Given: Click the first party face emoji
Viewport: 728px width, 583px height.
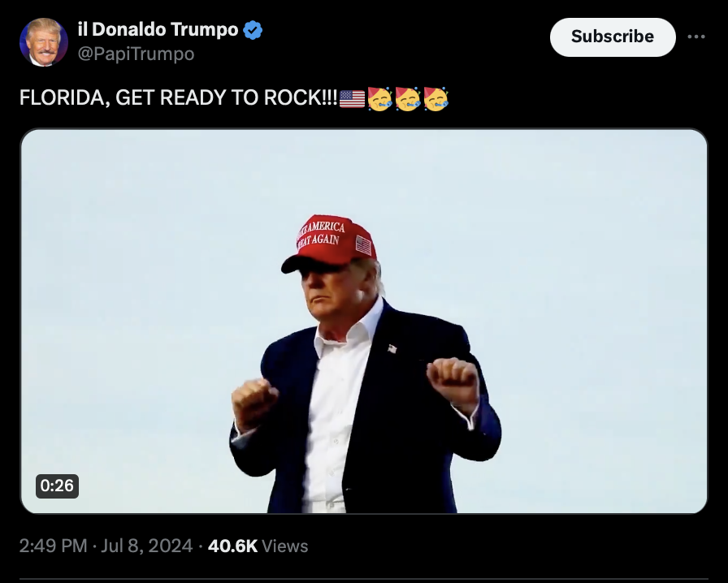Looking at the screenshot, I should coord(379,98).
